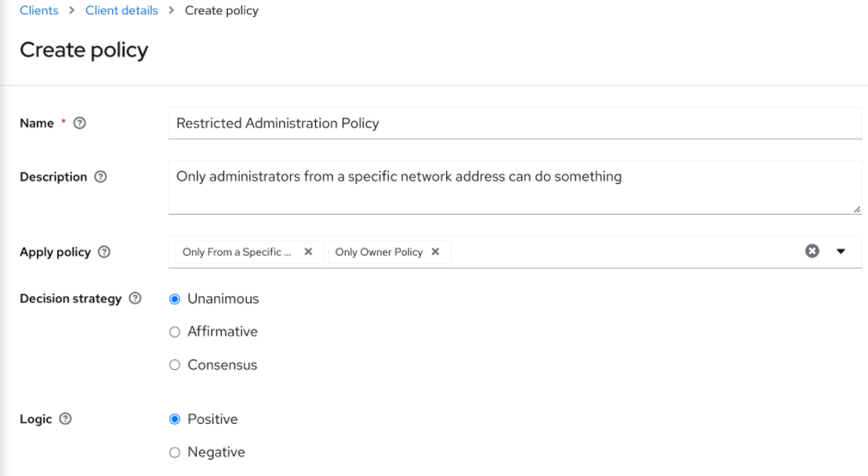
Task: Expand the Apply policy dropdown arrow
Action: pyautogui.click(x=841, y=251)
